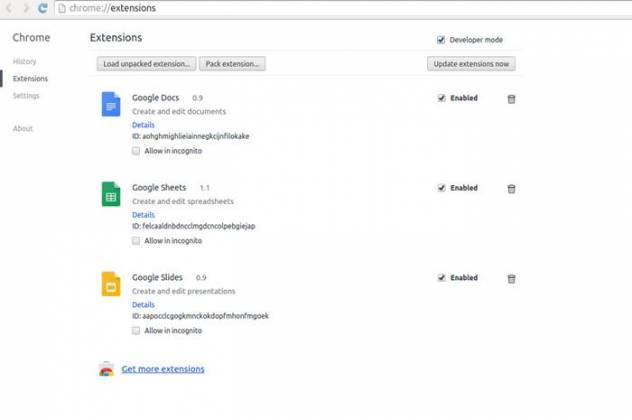Image resolution: width=632 pixels, height=420 pixels.
Task: Click the page icon in address bar
Action: (x=62, y=8)
